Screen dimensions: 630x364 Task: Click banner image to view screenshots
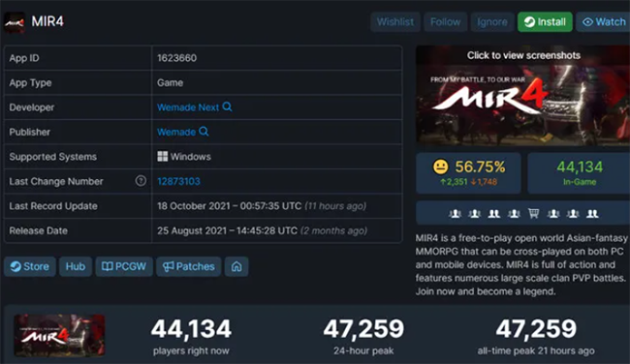click(522, 96)
